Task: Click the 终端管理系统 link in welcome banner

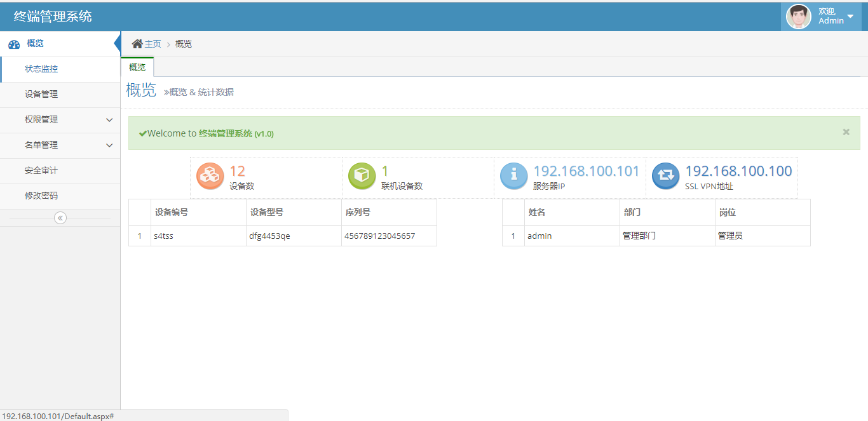Action: [x=226, y=133]
